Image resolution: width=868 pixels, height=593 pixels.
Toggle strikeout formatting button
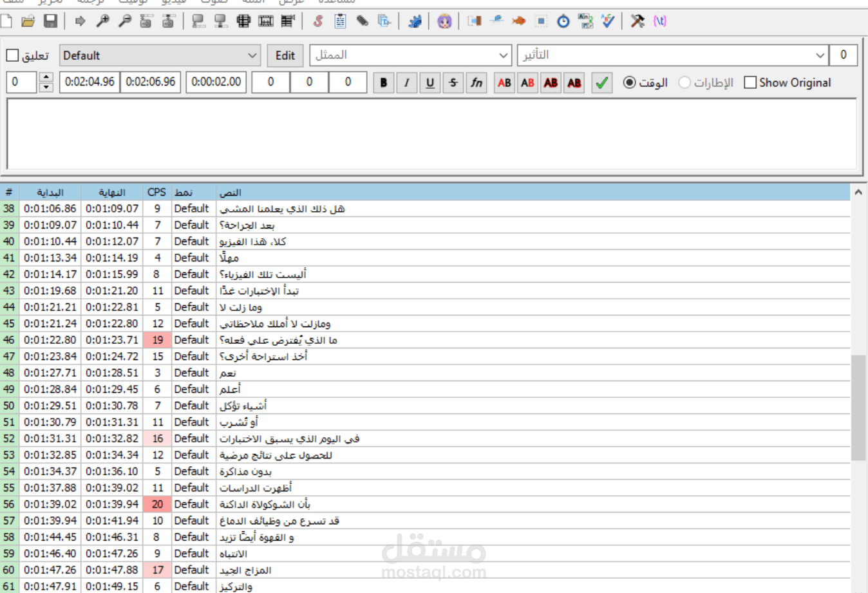tap(453, 82)
